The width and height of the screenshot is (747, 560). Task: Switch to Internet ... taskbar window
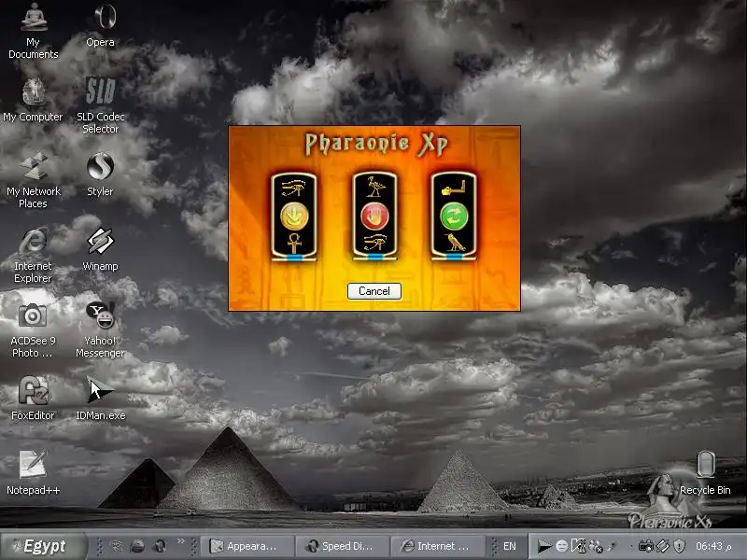(x=436, y=546)
